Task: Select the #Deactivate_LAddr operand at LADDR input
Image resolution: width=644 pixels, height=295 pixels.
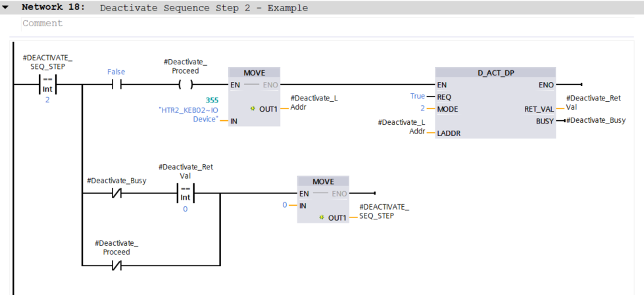Action: (401, 126)
